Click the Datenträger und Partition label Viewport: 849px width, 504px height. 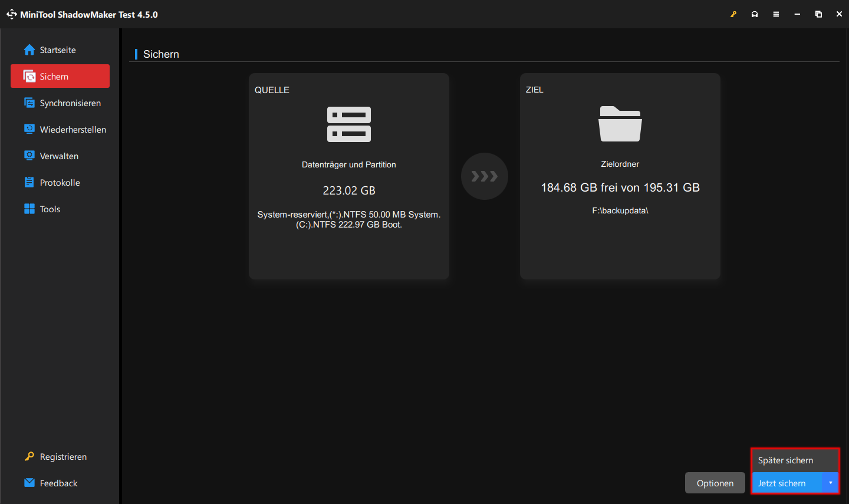point(349,164)
